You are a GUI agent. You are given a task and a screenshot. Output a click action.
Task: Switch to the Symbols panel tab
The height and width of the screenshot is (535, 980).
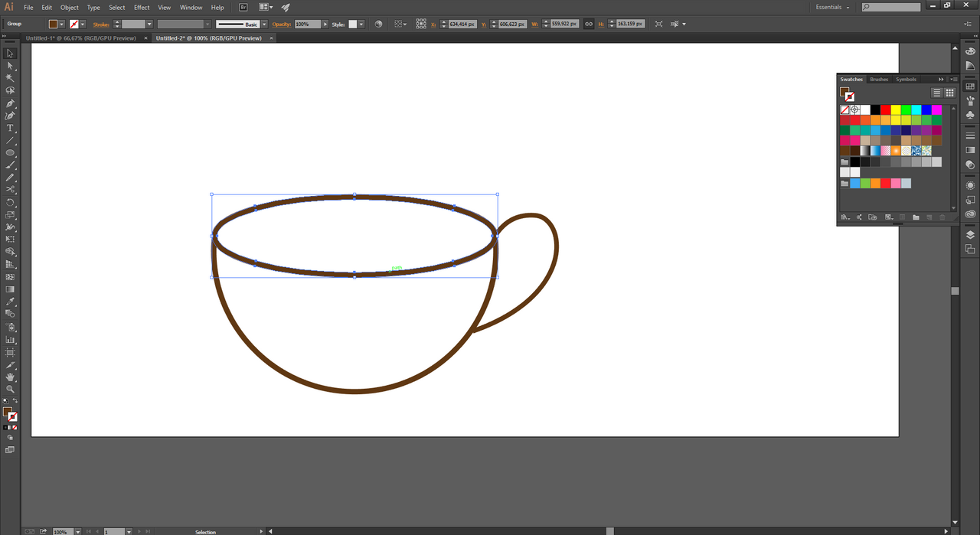click(x=906, y=80)
